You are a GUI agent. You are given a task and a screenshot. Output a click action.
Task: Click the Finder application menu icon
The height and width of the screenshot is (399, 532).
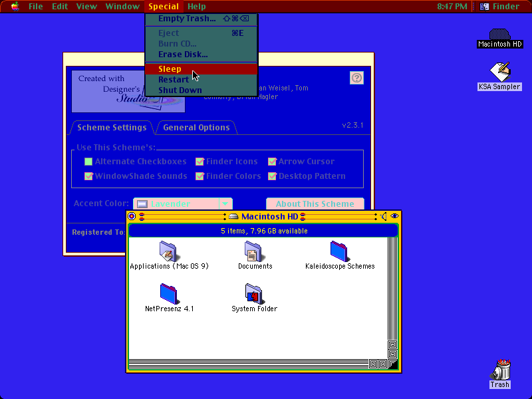484,7
